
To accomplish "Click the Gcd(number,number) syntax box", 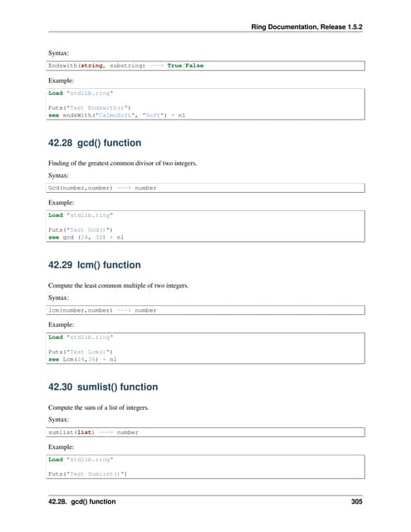I will tap(205, 188).
